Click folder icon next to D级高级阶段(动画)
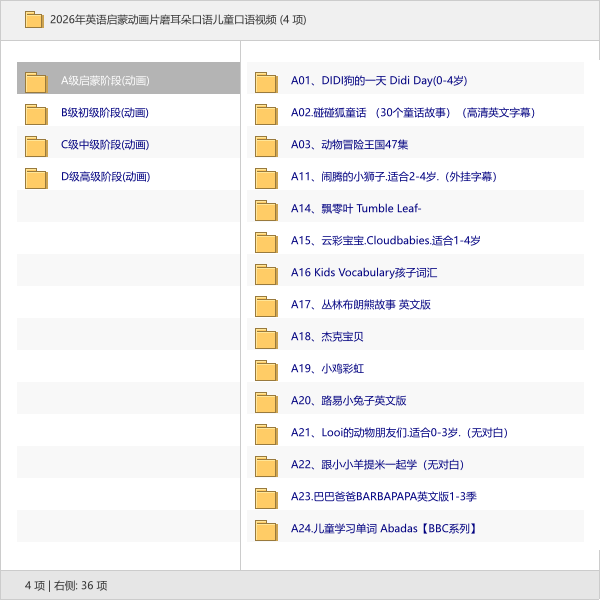600x600 pixels. click(x=36, y=177)
